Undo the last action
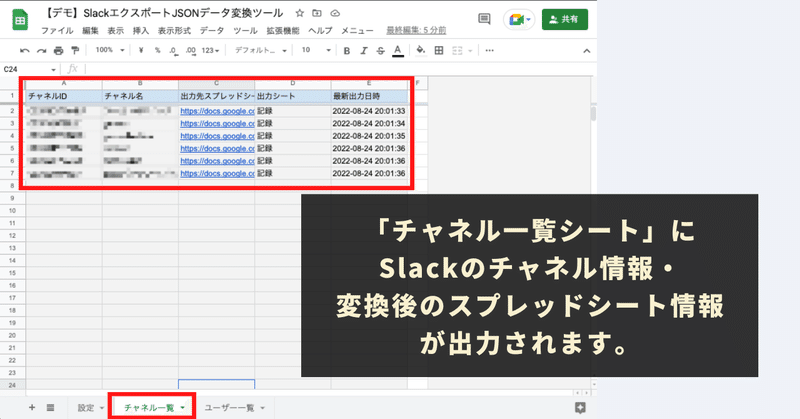Screen dimensions: 800x419 (24, 51)
